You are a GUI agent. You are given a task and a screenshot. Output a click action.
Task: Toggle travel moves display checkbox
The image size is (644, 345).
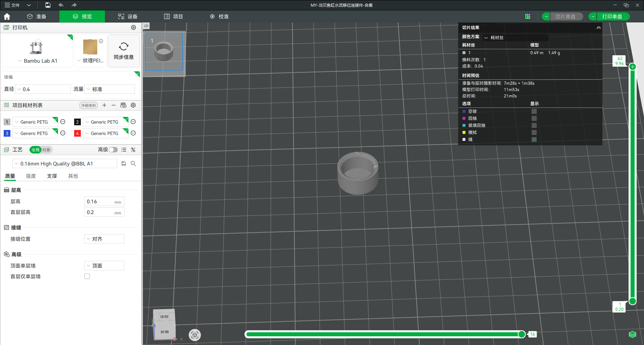coord(534,111)
